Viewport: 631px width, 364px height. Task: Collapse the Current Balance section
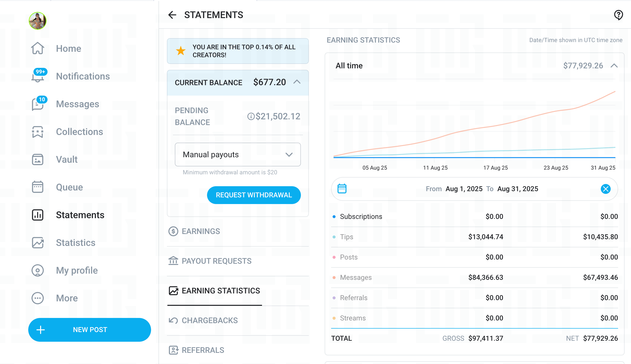[x=297, y=82]
